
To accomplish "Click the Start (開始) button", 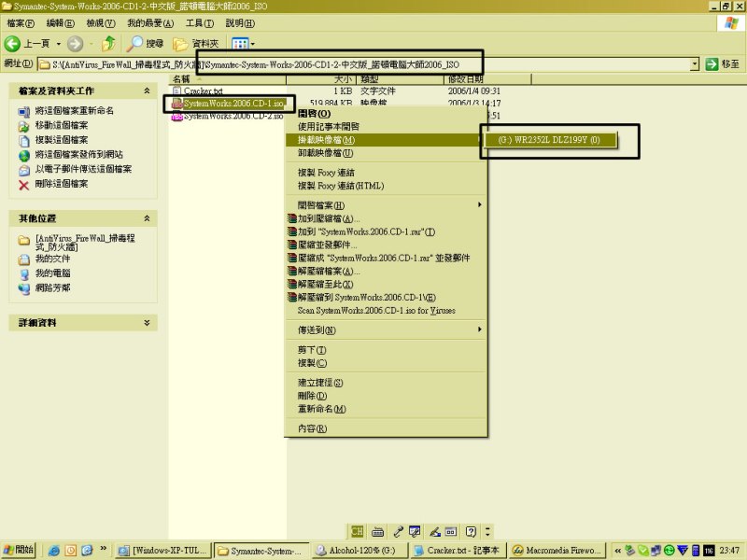I will [x=19, y=550].
